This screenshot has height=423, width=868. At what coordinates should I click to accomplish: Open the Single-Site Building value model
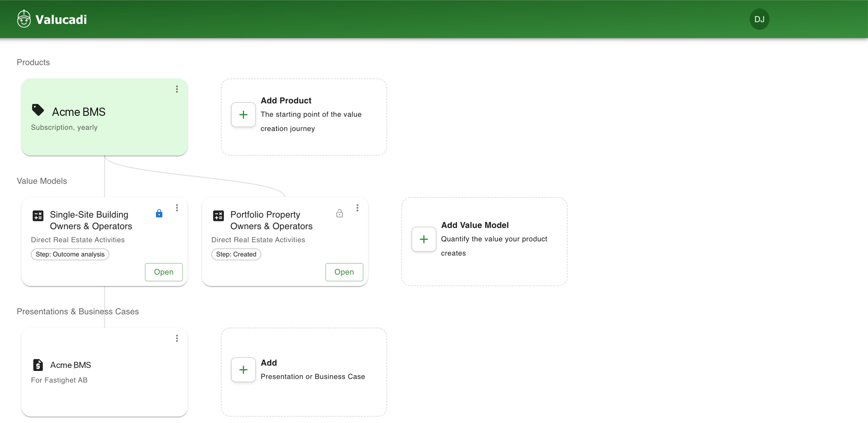(164, 272)
